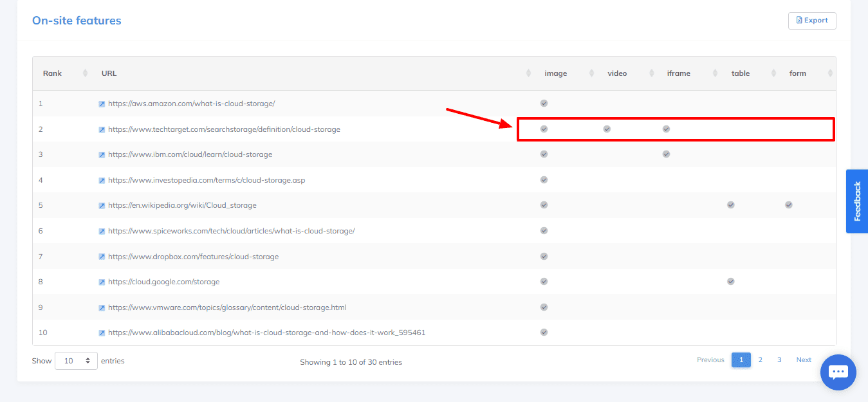
Task: Click image checkmark in dropbox.com row
Action: (x=544, y=256)
